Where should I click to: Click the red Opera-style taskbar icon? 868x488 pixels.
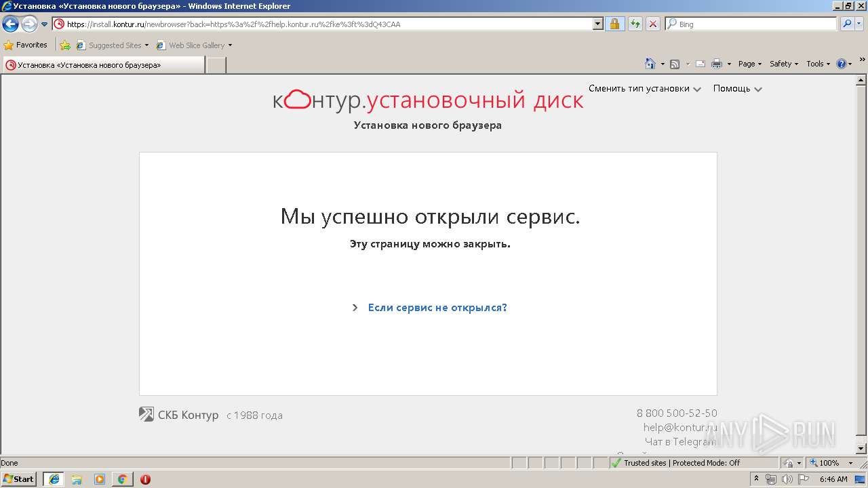(x=145, y=479)
